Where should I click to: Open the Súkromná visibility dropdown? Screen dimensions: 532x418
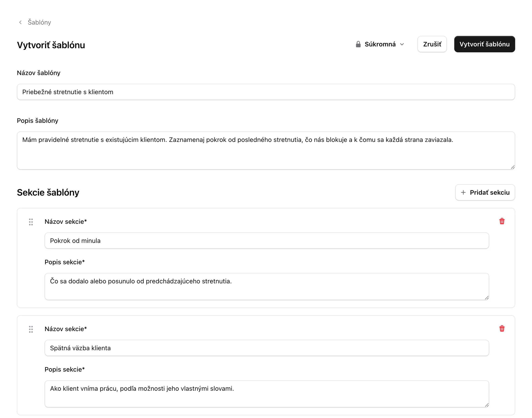click(380, 44)
